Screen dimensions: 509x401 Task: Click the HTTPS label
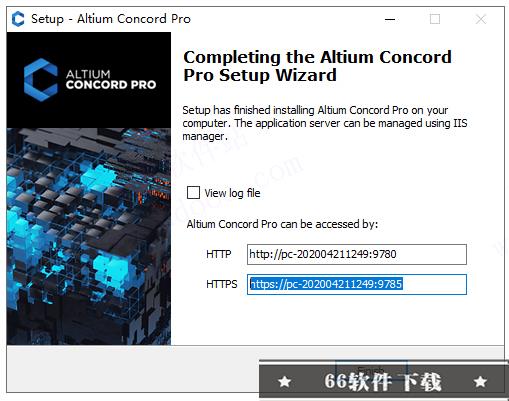tap(222, 284)
